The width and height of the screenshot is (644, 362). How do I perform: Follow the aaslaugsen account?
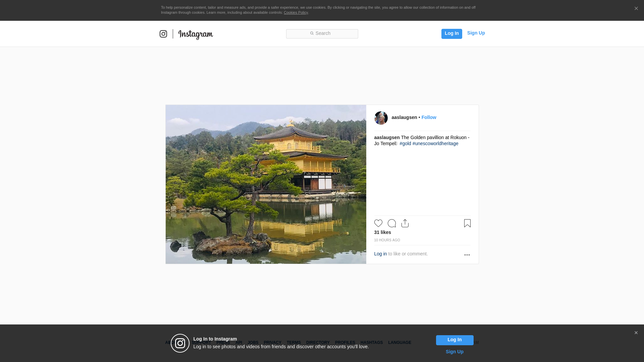click(429, 117)
